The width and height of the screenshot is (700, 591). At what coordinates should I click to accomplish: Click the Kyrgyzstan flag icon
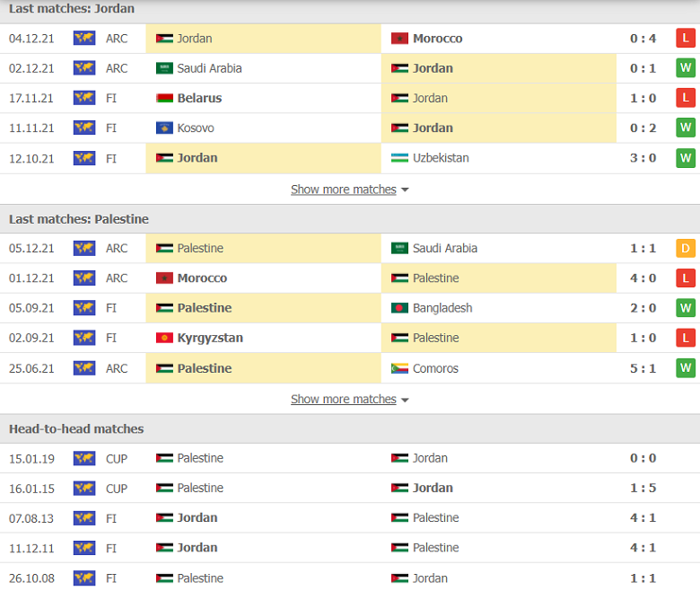coord(164,339)
